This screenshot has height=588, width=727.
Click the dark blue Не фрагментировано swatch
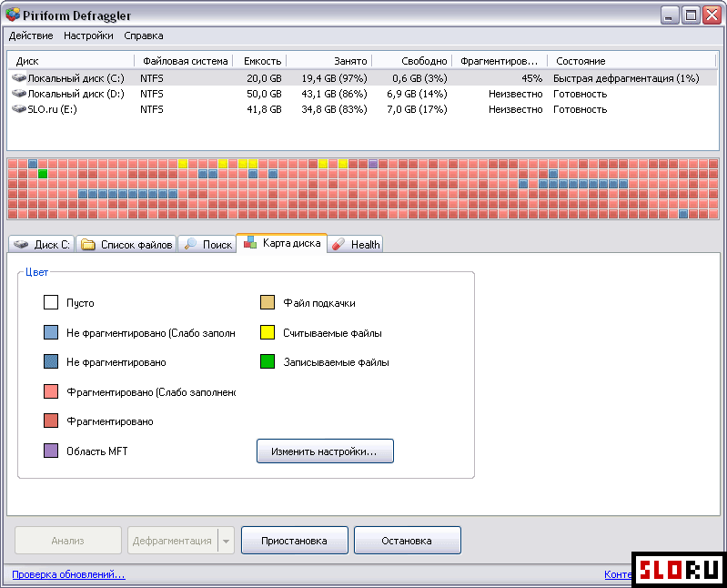pos(51,361)
